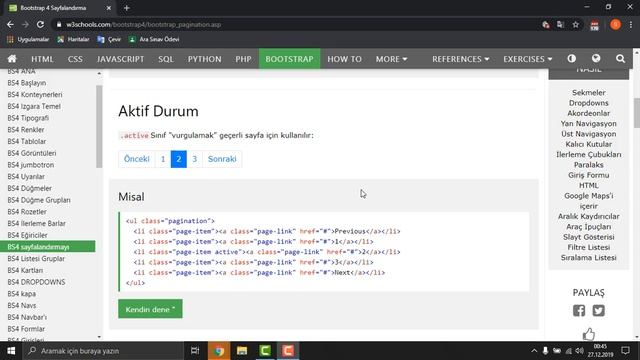Open BS4 Başlayın in sidebar
Image resolution: width=640 pixels, height=360 pixels.
[x=27, y=83]
